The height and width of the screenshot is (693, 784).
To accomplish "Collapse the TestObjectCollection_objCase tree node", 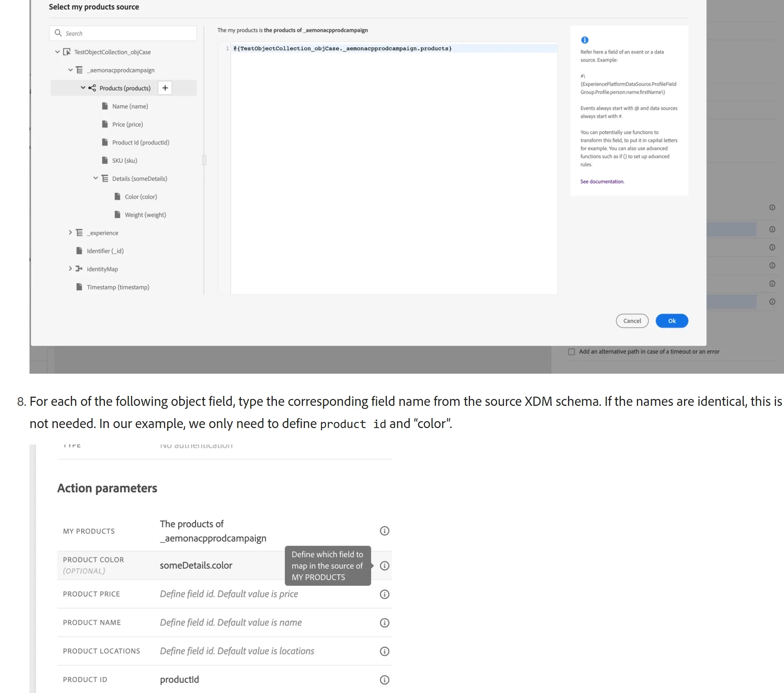I will click(57, 52).
